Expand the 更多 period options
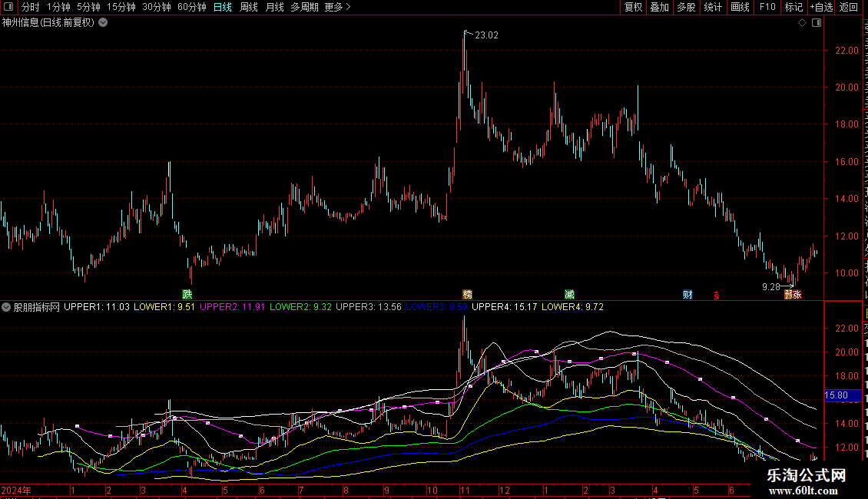The width and height of the screenshot is (868, 499). 338,7
